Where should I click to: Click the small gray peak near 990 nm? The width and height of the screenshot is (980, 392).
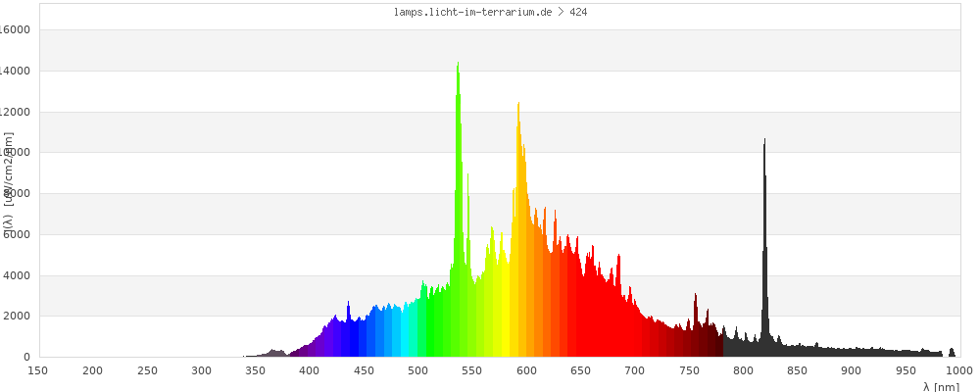pyautogui.click(x=951, y=352)
